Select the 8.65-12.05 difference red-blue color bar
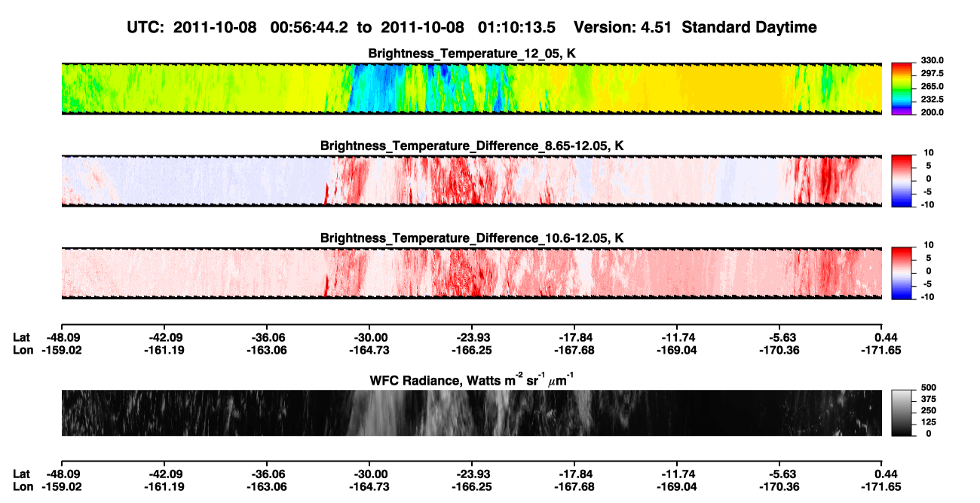This screenshot has width=980, height=503. (902, 181)
